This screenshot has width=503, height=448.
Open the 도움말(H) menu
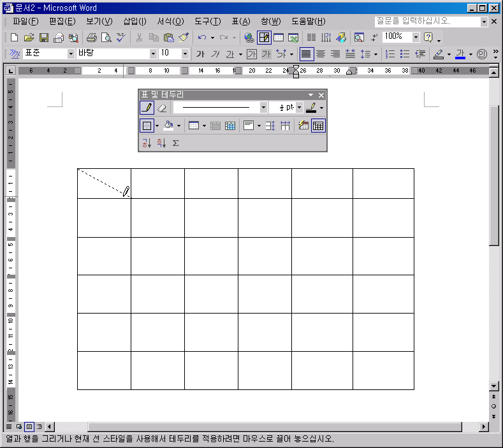click(309, 21)
